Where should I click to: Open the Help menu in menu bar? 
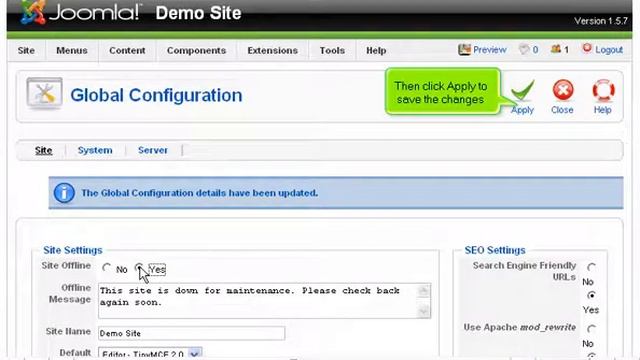(376, 51)
